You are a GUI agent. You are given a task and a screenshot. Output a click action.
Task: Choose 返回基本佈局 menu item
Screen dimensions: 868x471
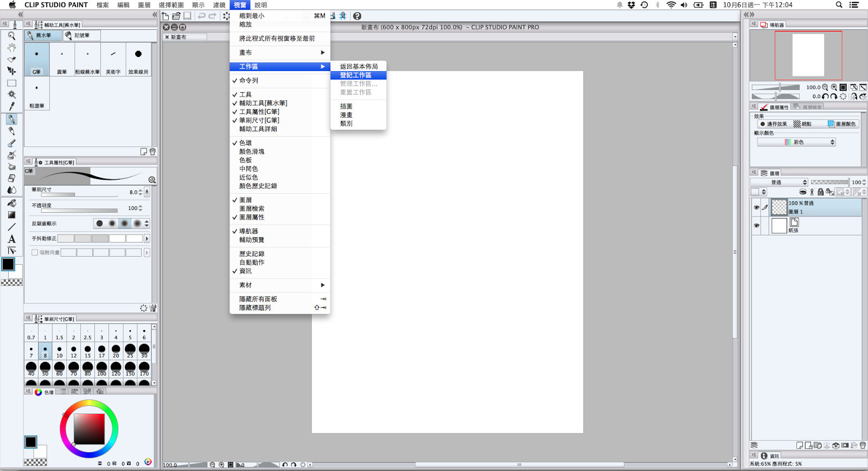[x=358, y=67]
